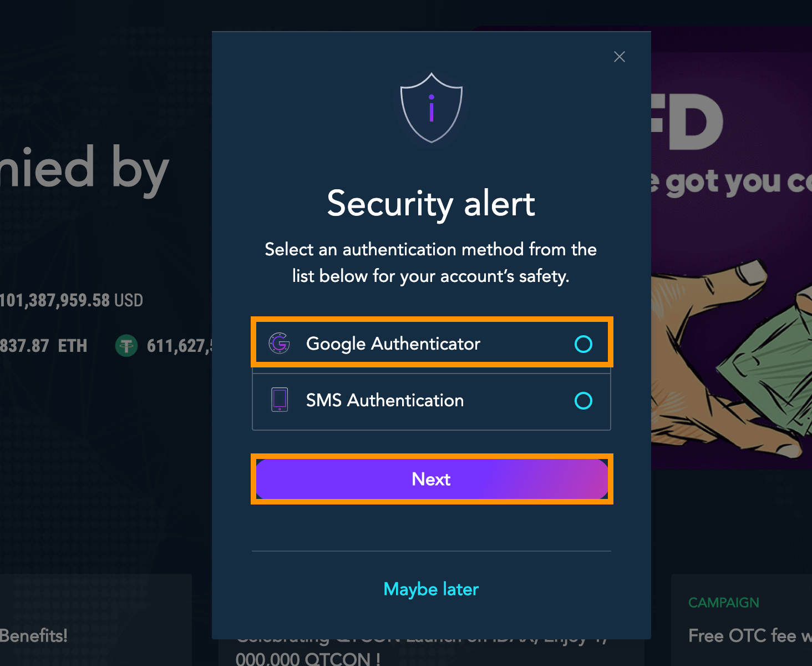
Task: Click the 101,387,959.58 USD volume figure
Action: tap(71, 301)
